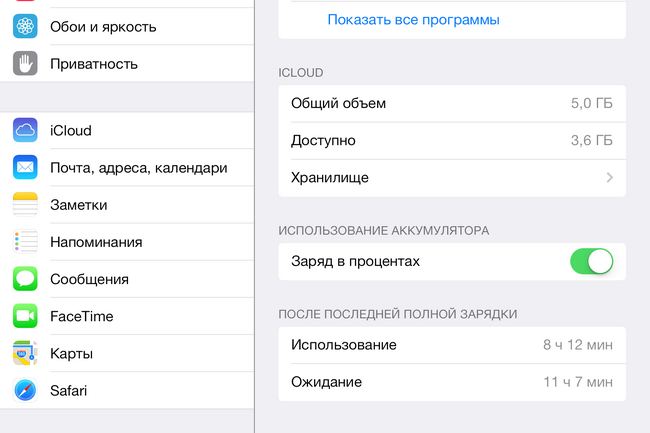This screenshot has height=433, width=650.
Task: Open the Обои и яркость icon
Action: tap(25, 27)
